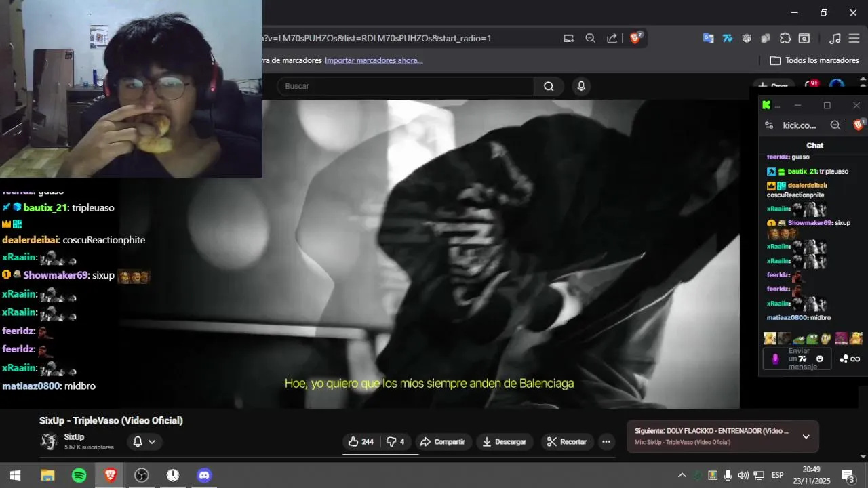Open Windows notification center with 3 badge
The height and width of the screenshot is (488, 868).
point(848,476)
